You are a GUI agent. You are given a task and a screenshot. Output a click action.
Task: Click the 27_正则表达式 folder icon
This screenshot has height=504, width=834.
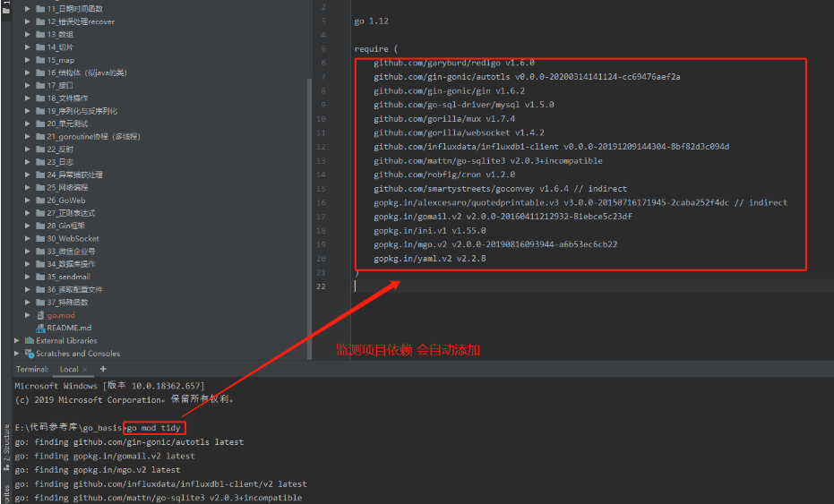40,213
